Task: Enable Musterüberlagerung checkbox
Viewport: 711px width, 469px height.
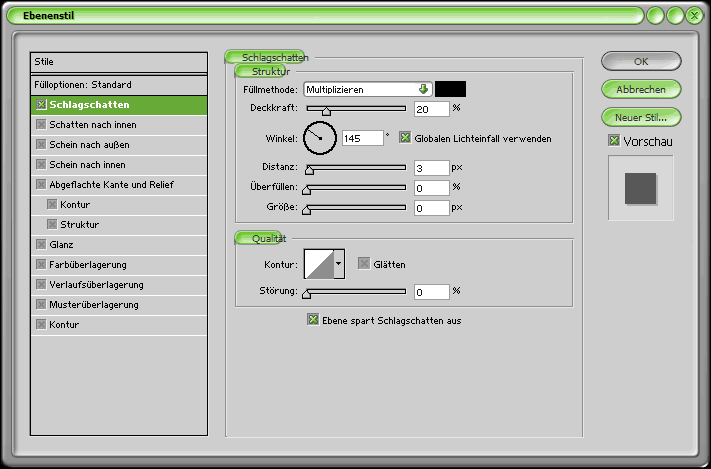Action: [x=41, y=304]
